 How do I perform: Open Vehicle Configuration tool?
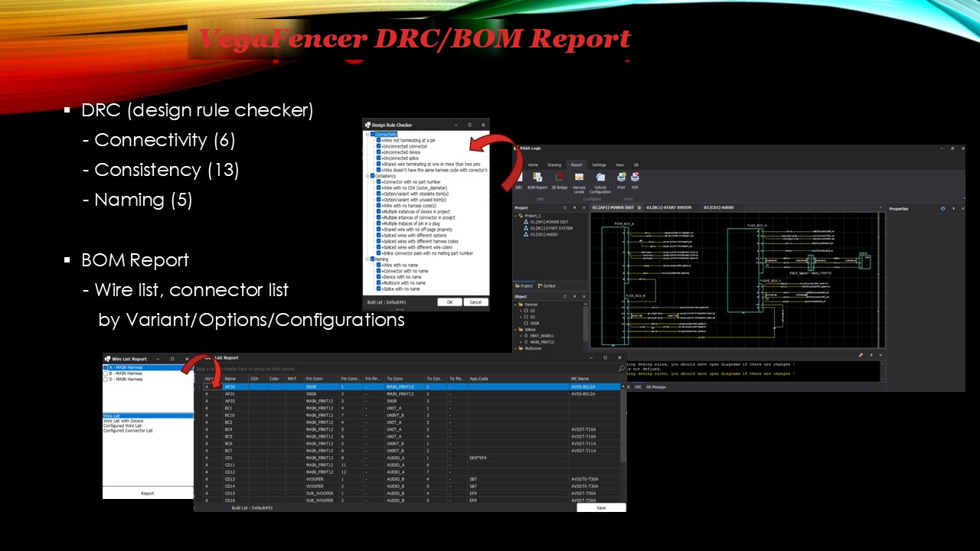pos(600,182)
